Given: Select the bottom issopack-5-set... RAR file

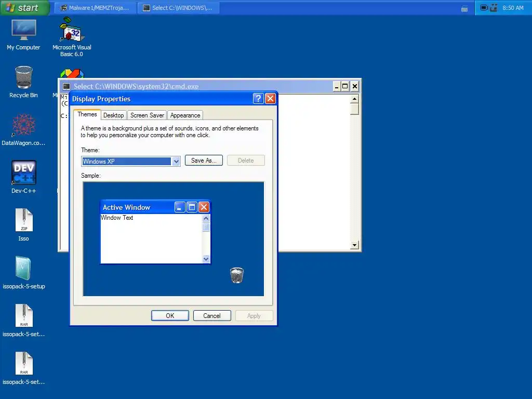Looking at the screenshot, I should coord(23,368).
